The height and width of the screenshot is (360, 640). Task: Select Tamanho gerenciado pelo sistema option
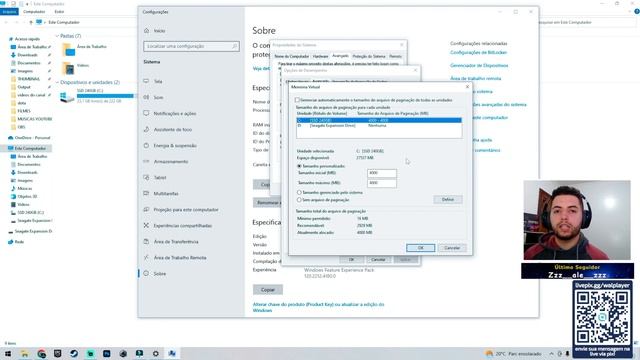click(x=299, y=192)
